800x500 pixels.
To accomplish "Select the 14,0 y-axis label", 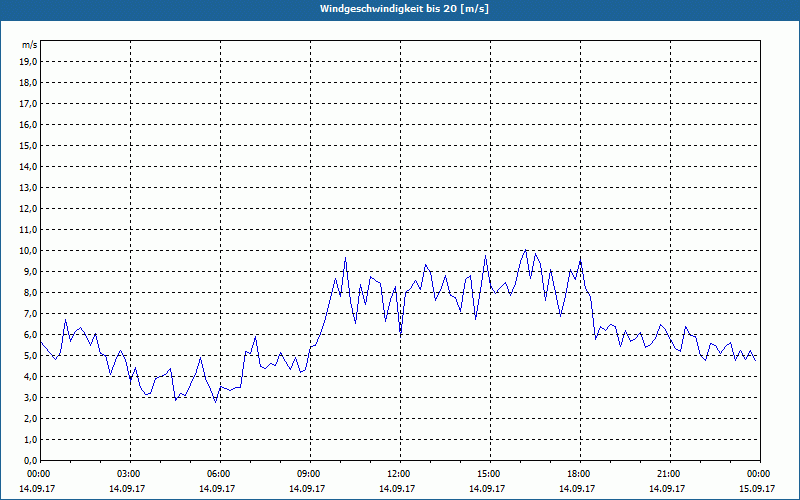I will (28, 167).
